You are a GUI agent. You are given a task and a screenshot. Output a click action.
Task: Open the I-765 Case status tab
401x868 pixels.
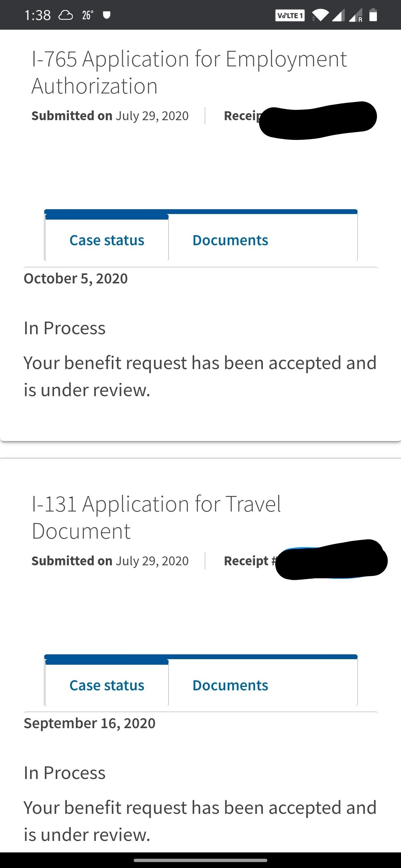107,240
